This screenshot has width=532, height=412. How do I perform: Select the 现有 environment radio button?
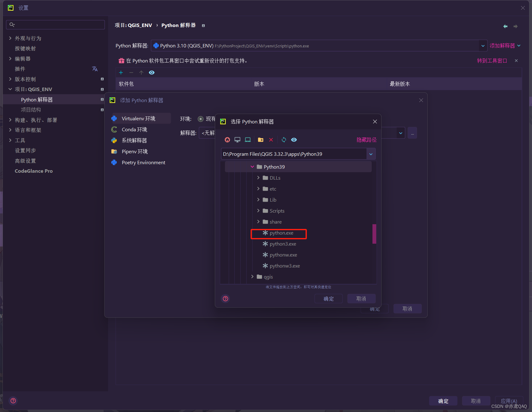201,119
